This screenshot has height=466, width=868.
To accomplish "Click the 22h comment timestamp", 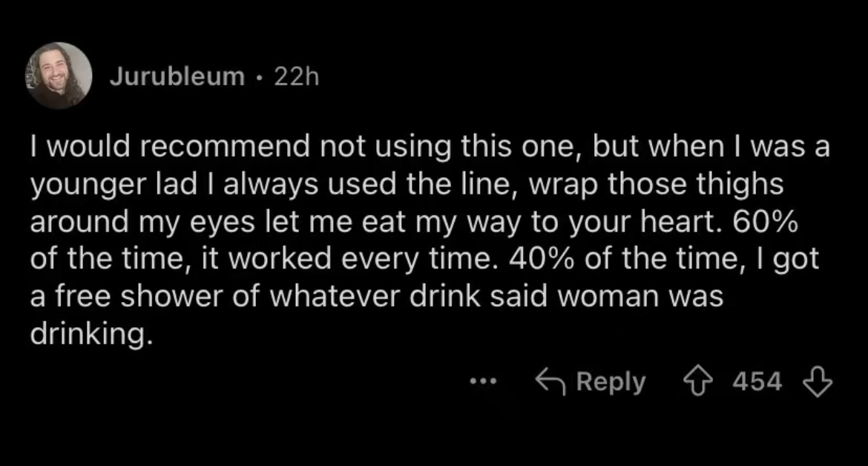I will (296, 76).
